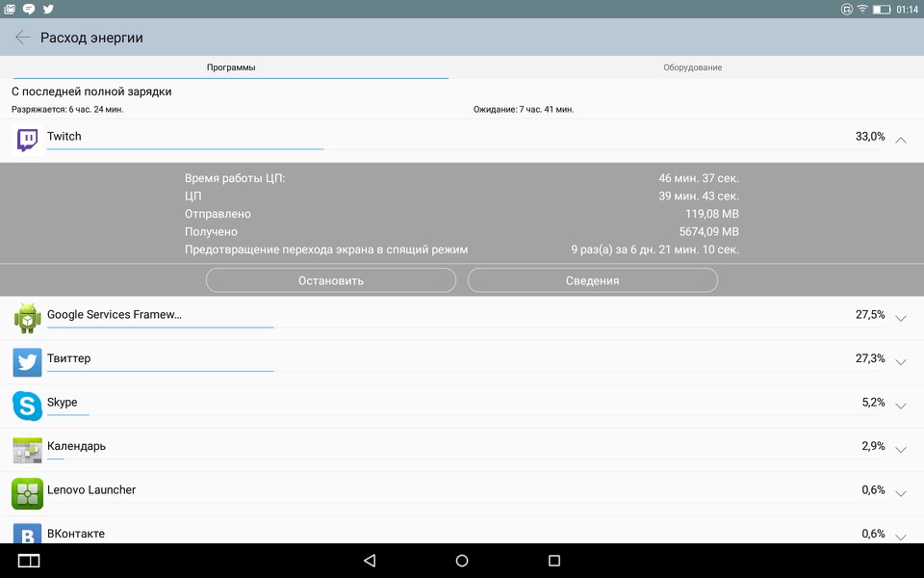Tap the rotation lock status icon
The image size is (924, 578).
[847, 9]
